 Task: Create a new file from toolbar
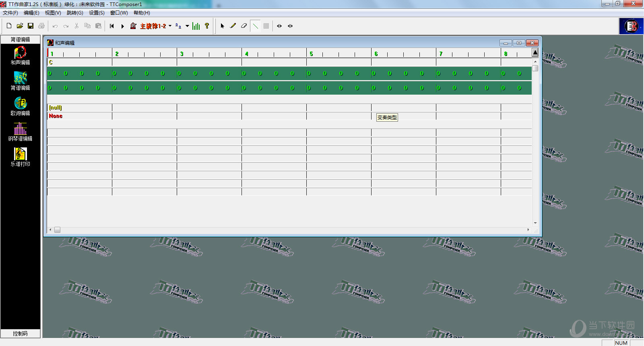pyautogui.click(x=9, y=26)
